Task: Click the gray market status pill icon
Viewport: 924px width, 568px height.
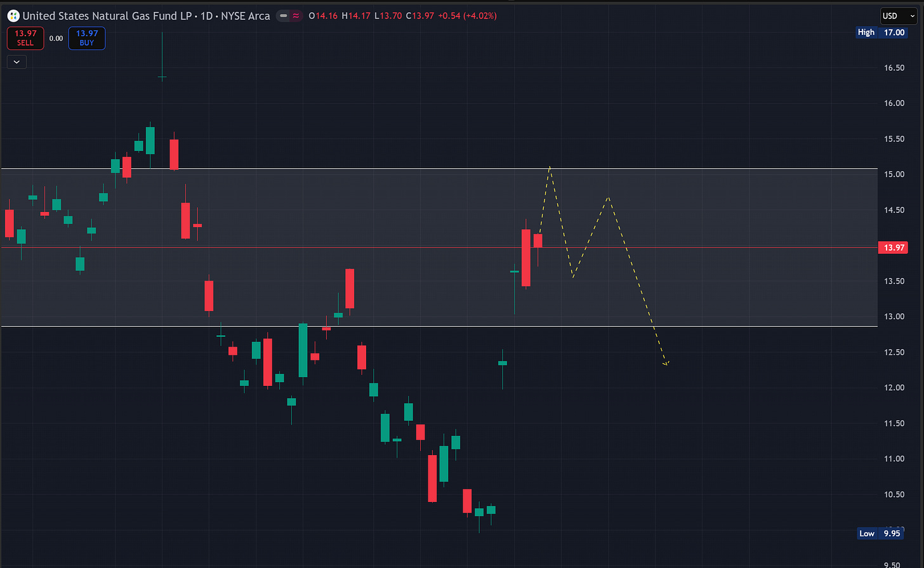Action: (x=284, y=16)
